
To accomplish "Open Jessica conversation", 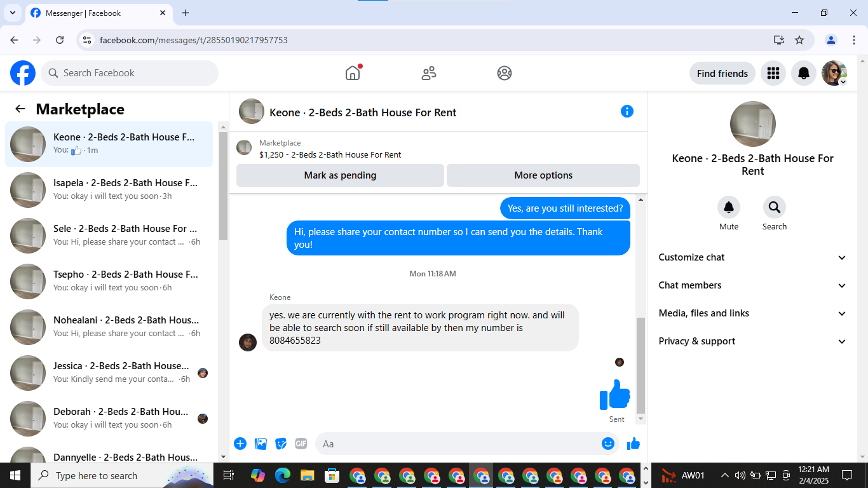I will 109,372.
